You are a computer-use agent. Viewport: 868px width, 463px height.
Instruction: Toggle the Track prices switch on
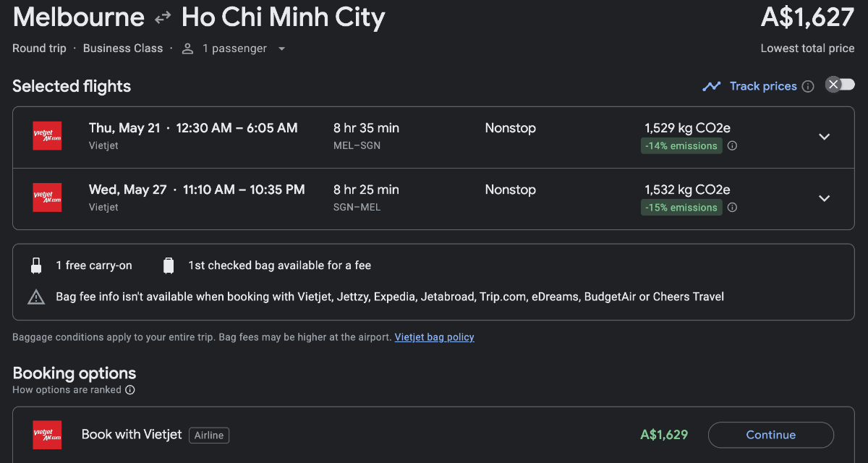[x=840, y=85]
